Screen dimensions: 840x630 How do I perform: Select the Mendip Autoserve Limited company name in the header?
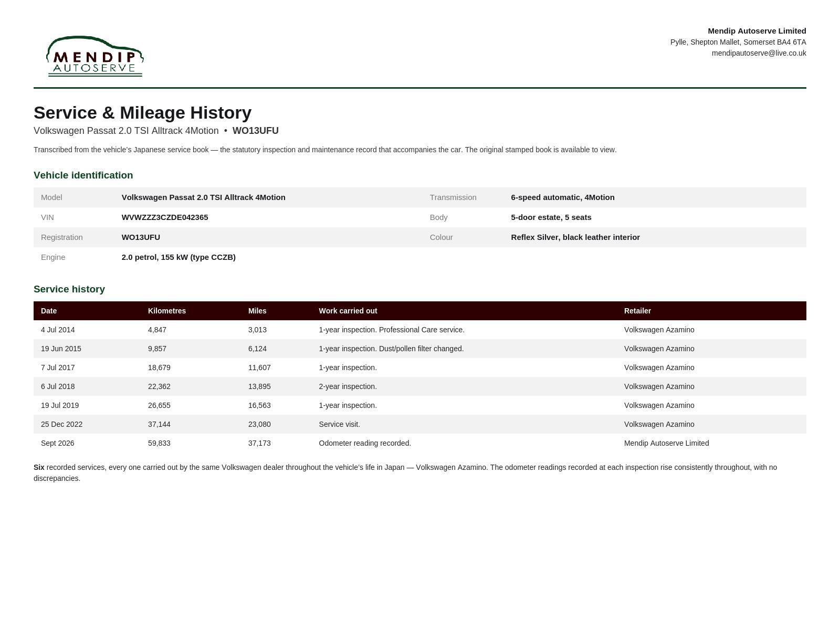tap(757, 31)
